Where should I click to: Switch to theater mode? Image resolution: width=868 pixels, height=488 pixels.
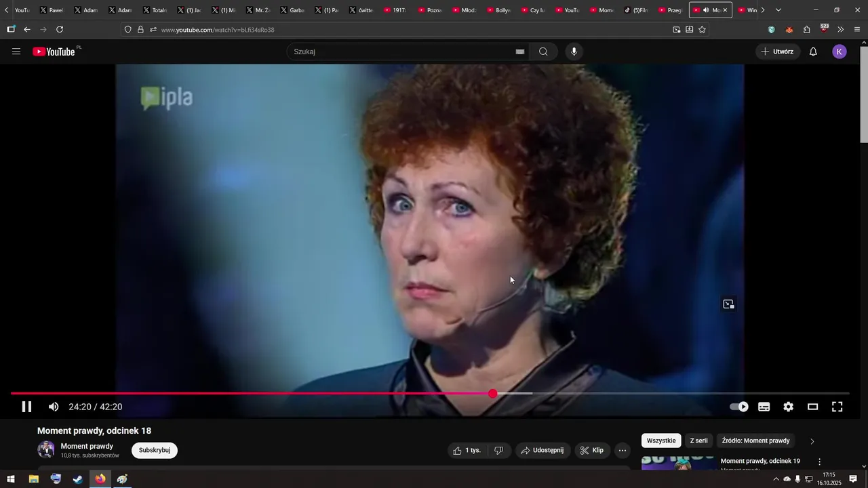point(812,407)
